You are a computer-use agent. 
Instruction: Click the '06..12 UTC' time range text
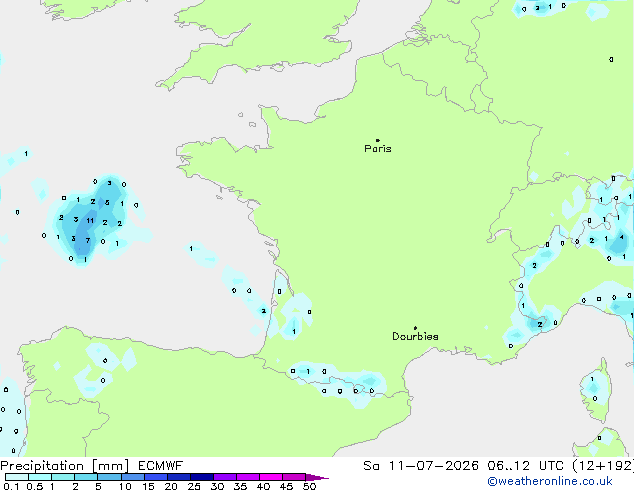[525, 466]
